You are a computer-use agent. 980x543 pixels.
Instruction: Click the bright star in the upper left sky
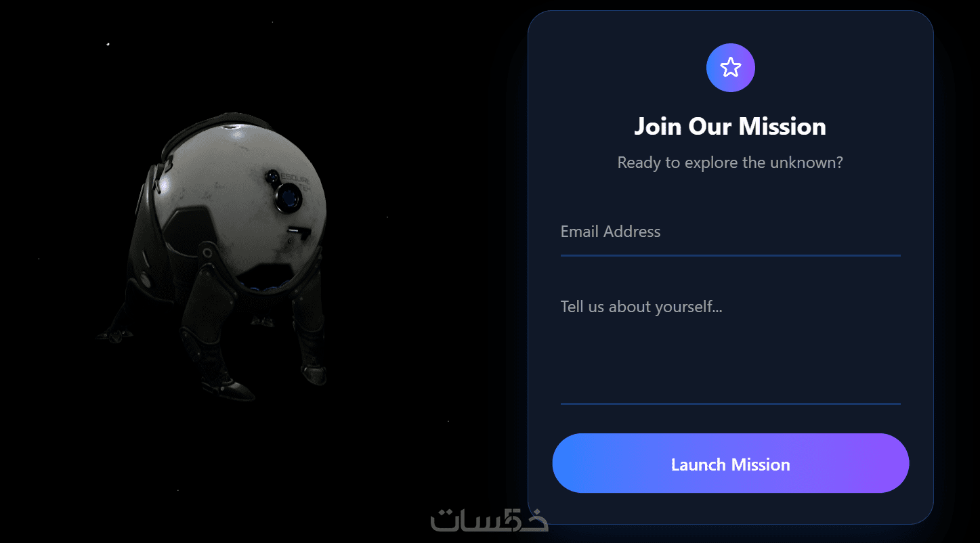point(108,45)
